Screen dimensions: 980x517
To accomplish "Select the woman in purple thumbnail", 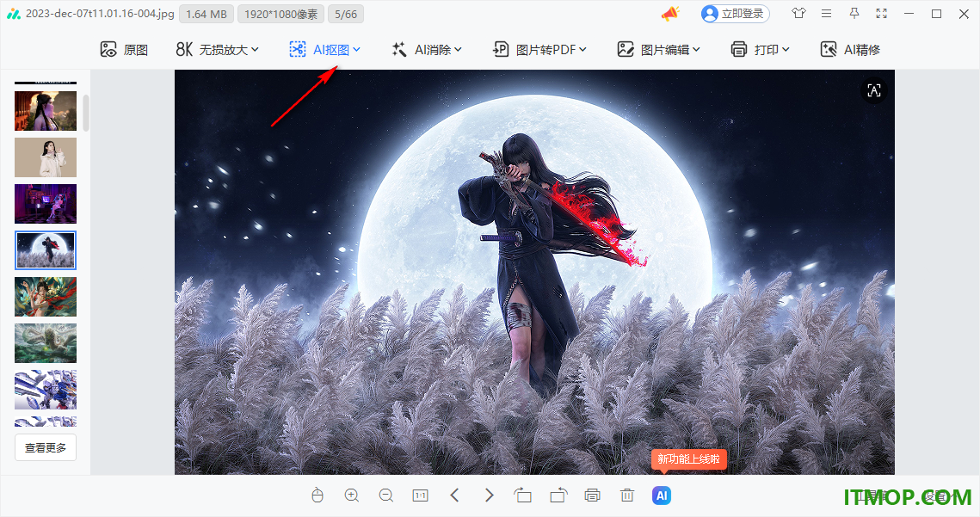I will 46,111.
